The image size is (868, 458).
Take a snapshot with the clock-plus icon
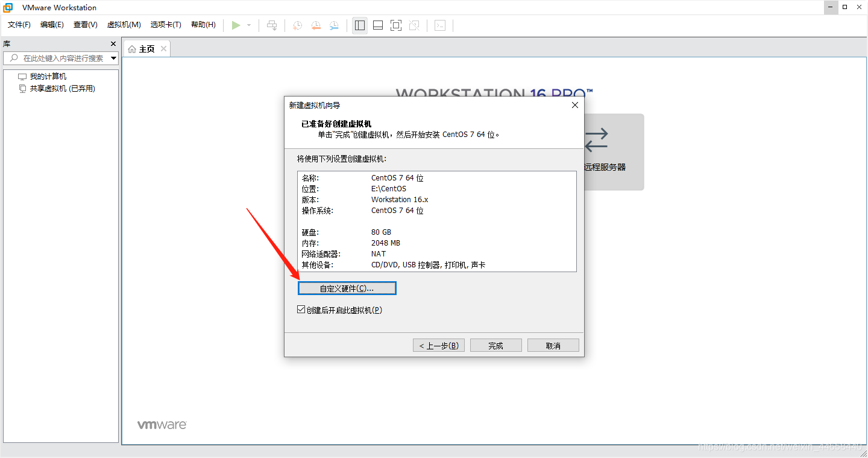(x=297, y=25)
